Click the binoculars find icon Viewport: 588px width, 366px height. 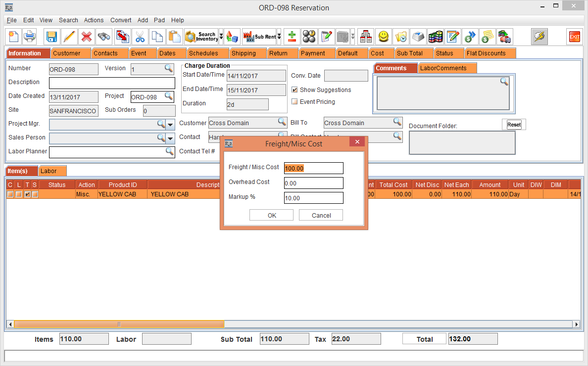click(x=104, y=37)
